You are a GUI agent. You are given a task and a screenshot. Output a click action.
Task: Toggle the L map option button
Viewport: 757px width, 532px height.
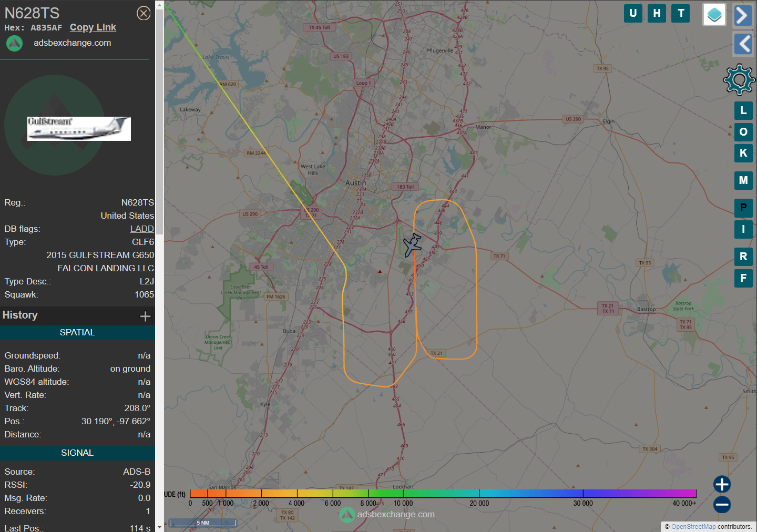point(743,110)
